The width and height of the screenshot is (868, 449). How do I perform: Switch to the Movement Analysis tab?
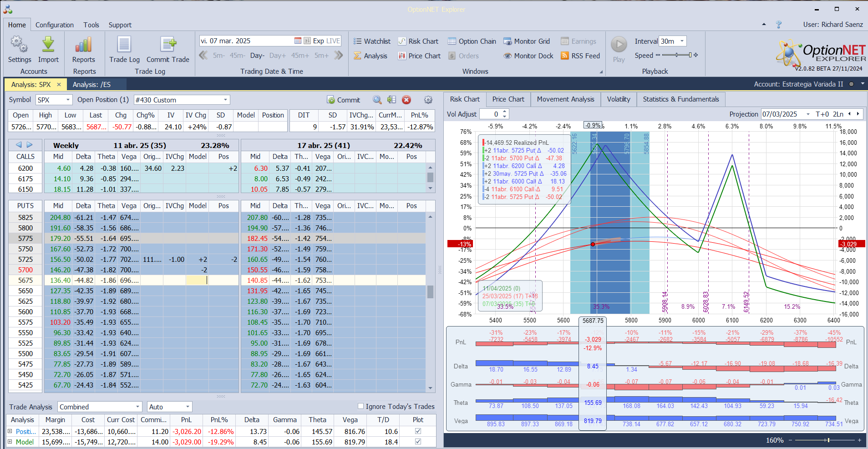tap(565, 99)
